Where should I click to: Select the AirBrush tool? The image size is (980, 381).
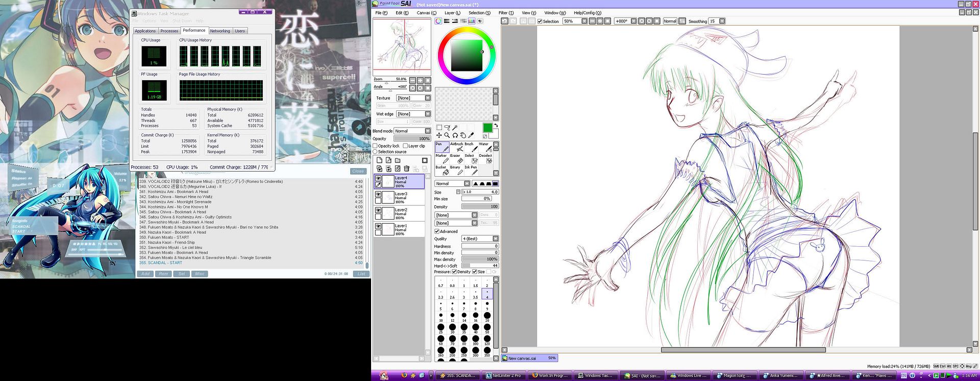coord(456,147)
